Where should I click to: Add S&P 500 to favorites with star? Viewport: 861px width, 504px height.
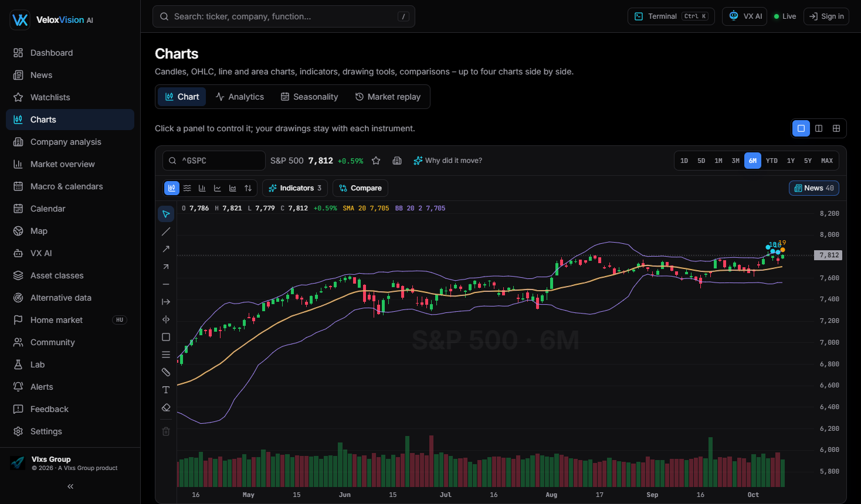point(376,161)
